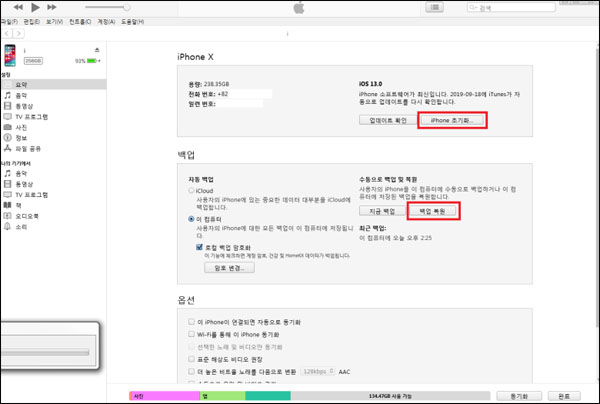Select 소리 (Tones) in the sidebar

point(21,225)
